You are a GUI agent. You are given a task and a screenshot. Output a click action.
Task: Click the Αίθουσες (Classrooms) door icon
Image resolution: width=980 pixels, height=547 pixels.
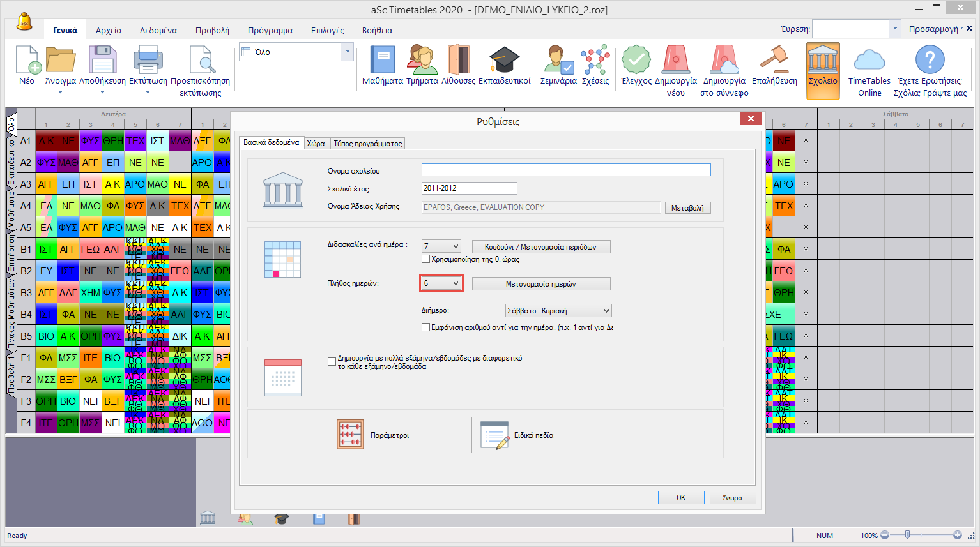click(x=458, y=61)
